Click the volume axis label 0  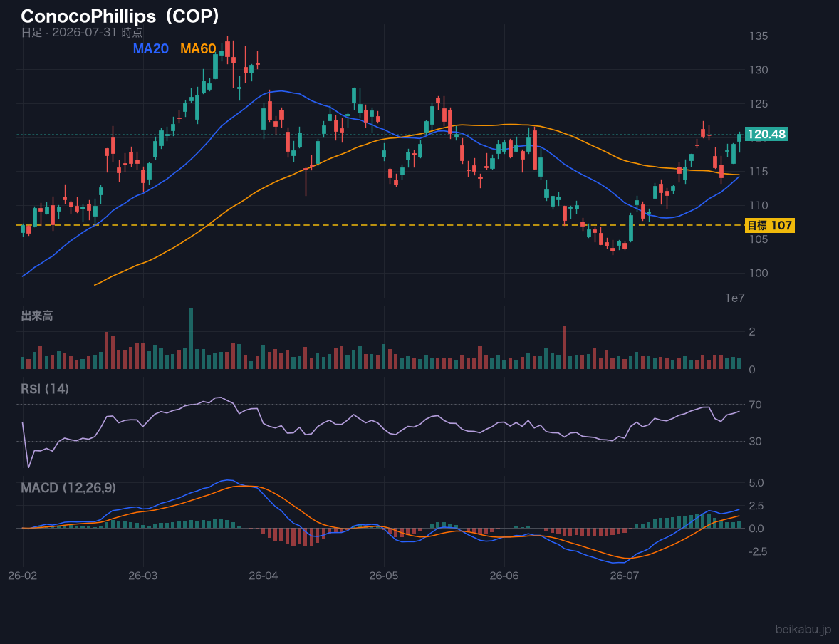[752, 370]
